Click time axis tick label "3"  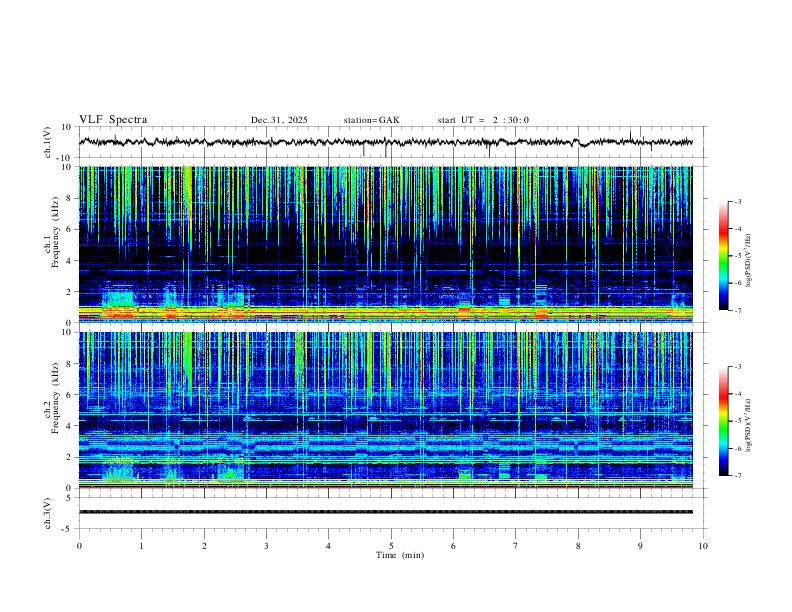(x=266, y=546)
